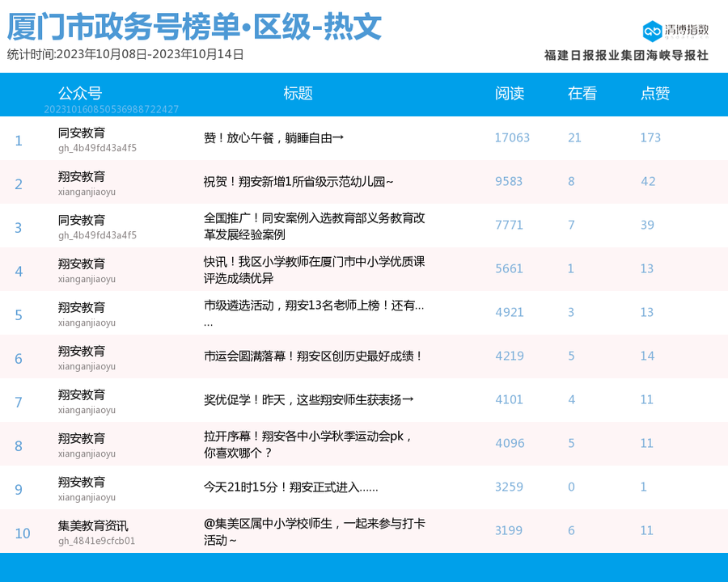Screen dimensions: 728x582
Task: Open title 今天21时15分！翔安正式进入……
Action: [x=291, y=487]
